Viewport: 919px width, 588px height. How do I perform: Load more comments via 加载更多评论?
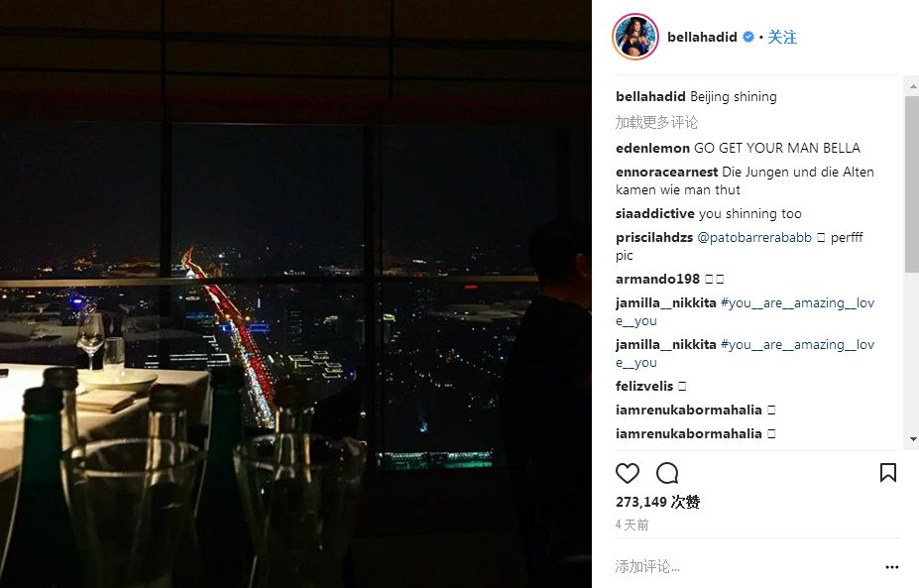click(x=656, y=122)
